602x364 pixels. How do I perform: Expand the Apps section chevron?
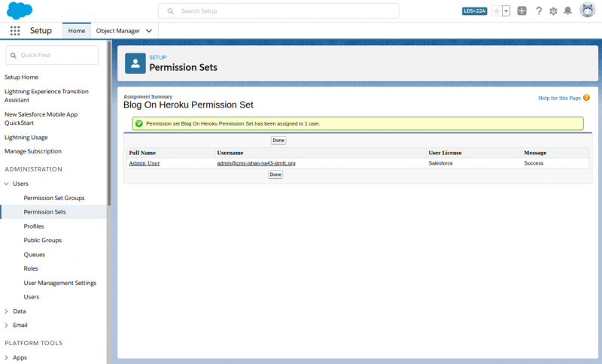pyautogui.click(x=6, y=357)
